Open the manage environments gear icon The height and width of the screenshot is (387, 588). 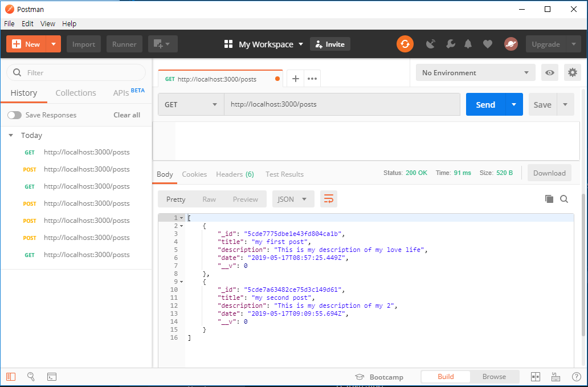pos(572,73)
